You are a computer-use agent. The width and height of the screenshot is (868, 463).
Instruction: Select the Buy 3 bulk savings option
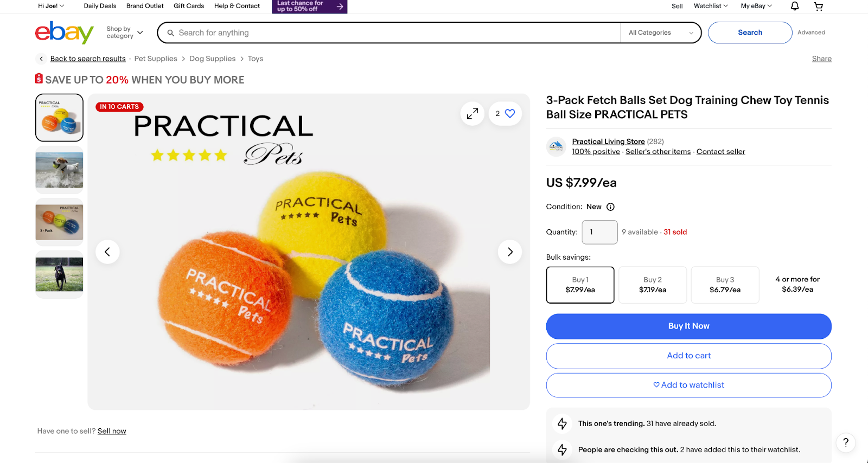pyautogui.click(x=725, y=285)
